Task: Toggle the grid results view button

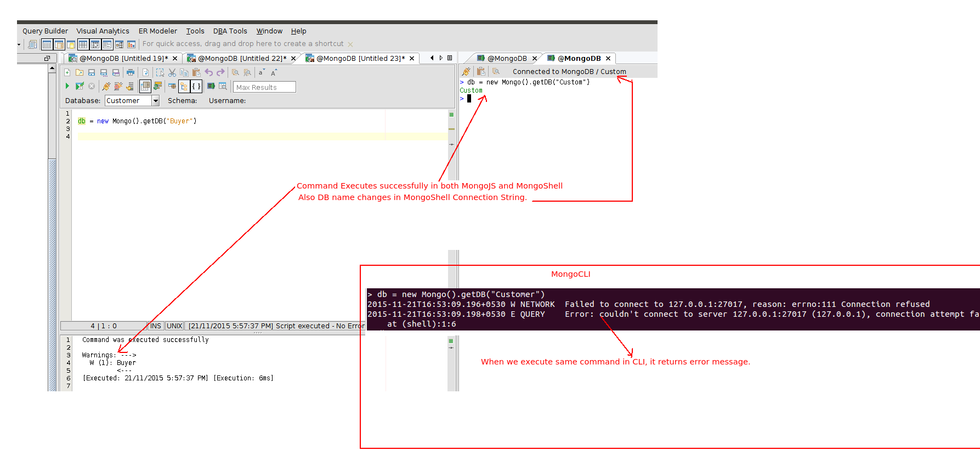Action: tap(145, 86)
